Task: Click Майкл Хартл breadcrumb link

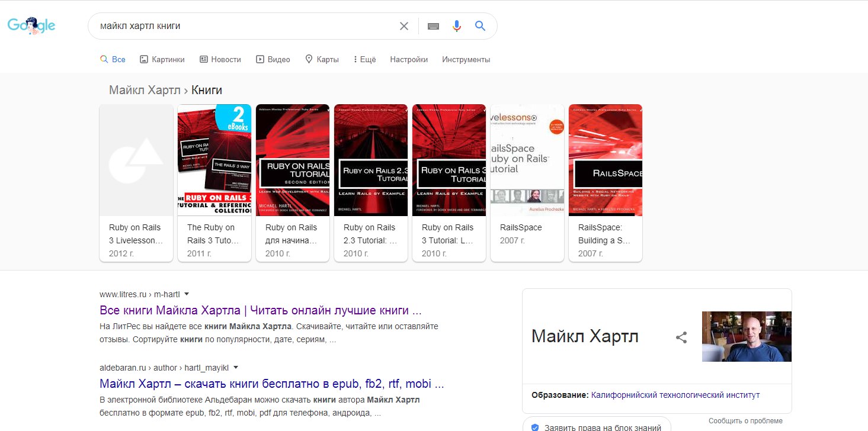Action: pyautogui.click(x=145, y=90)
